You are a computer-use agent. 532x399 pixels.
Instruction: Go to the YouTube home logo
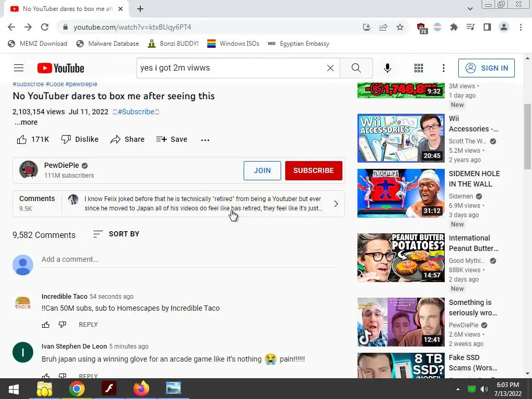61,68
